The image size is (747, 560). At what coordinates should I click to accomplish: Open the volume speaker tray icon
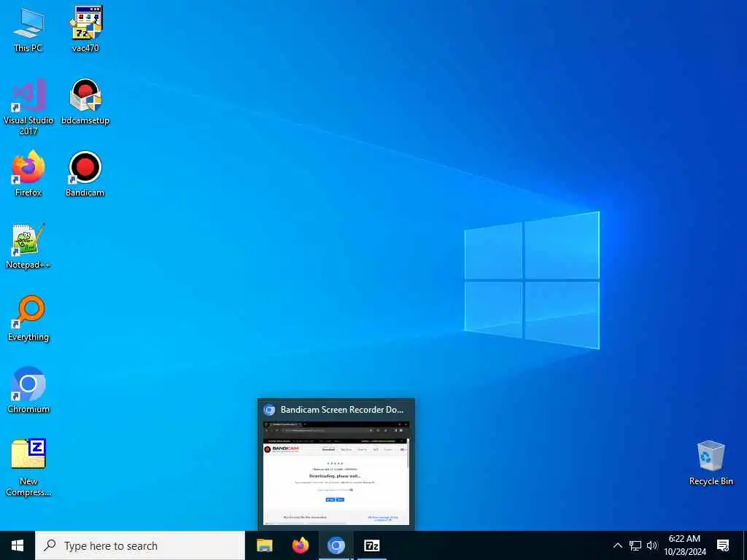pyautogui.click(x=652, y=545)
